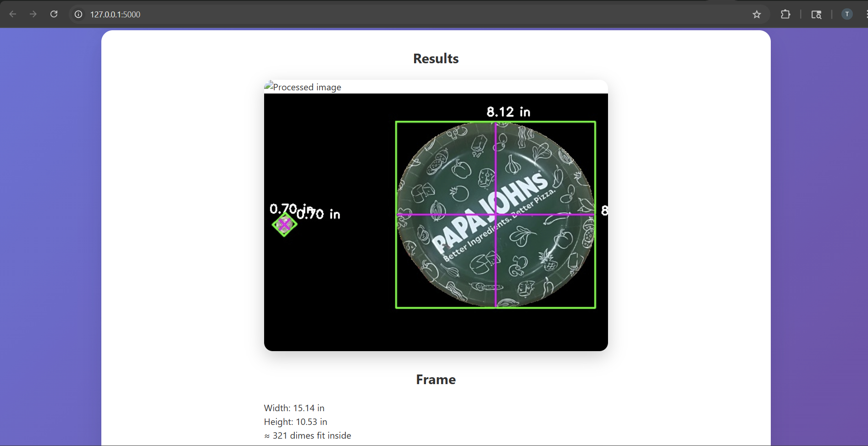Open the tab search icon

[816, 14]
